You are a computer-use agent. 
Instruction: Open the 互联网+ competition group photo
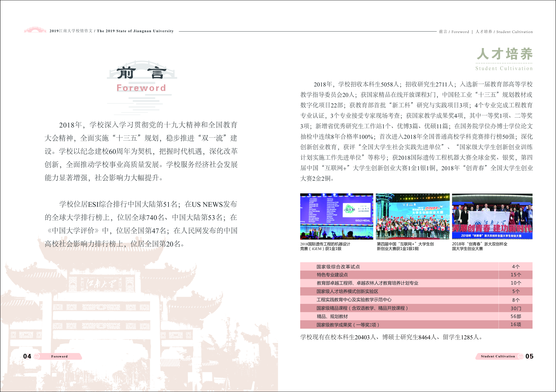412,216
